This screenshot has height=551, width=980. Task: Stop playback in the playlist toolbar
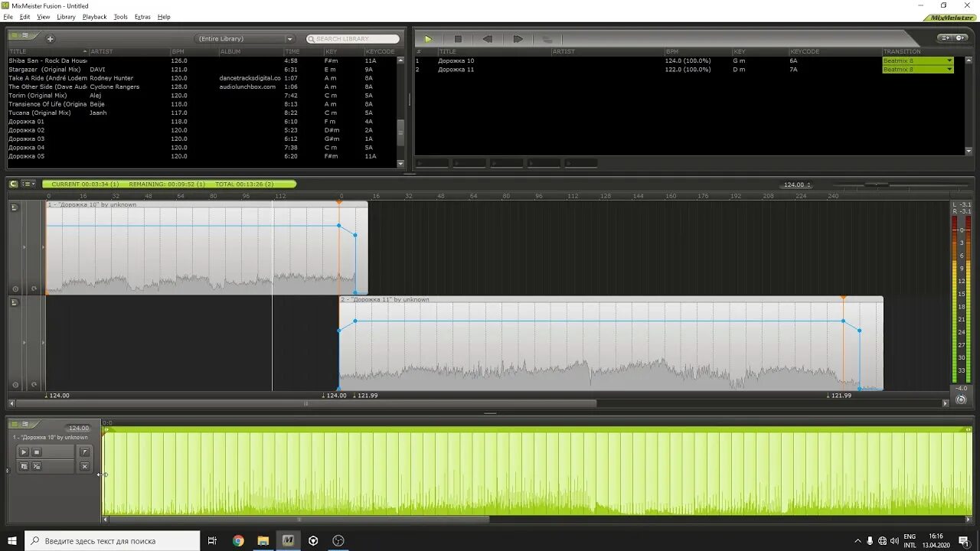pos(458,38)
